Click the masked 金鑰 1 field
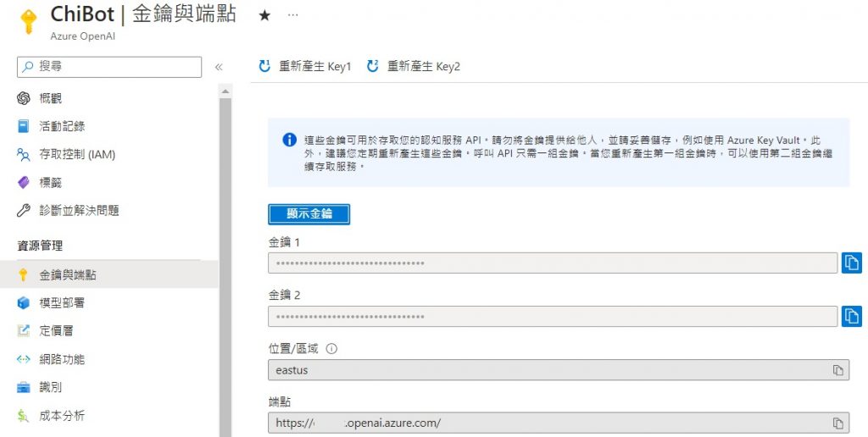The height and width of the screenshot is (437, 868). click(553, 263)
